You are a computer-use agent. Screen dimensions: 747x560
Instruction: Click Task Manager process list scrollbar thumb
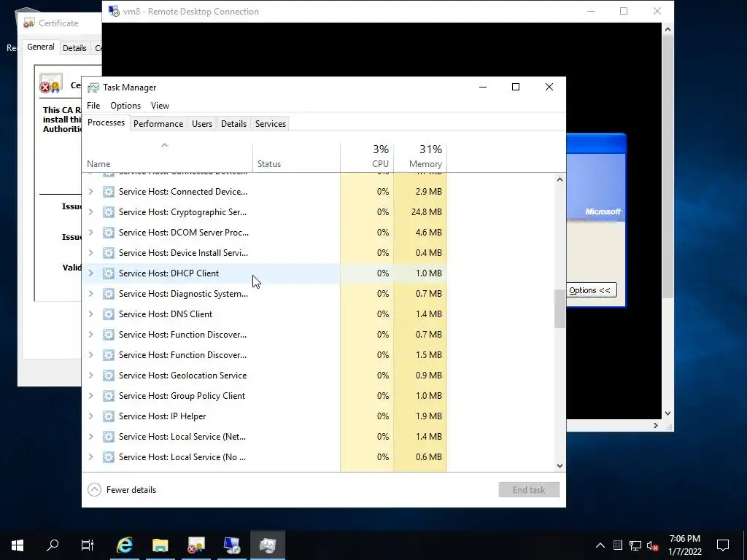tap(560, 308)
